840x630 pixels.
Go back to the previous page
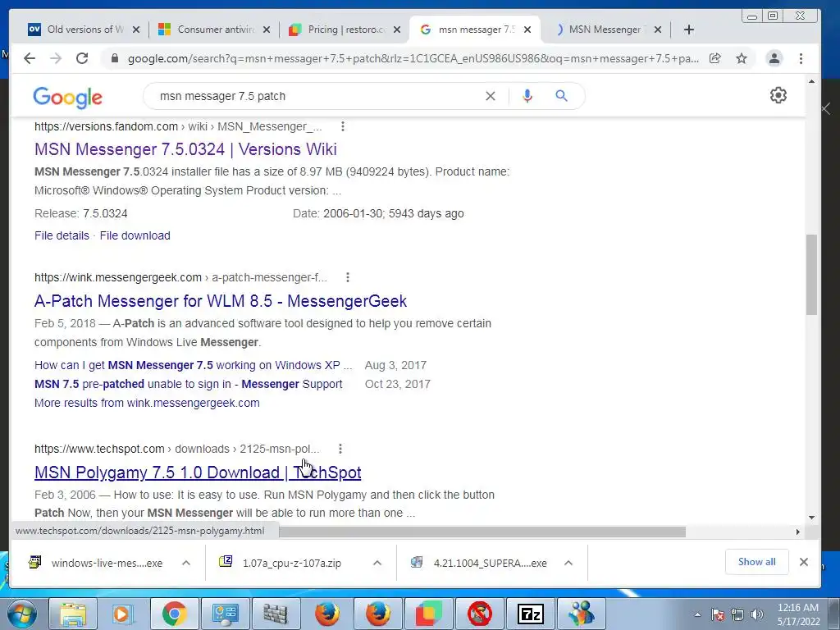[x=30, y=58]
